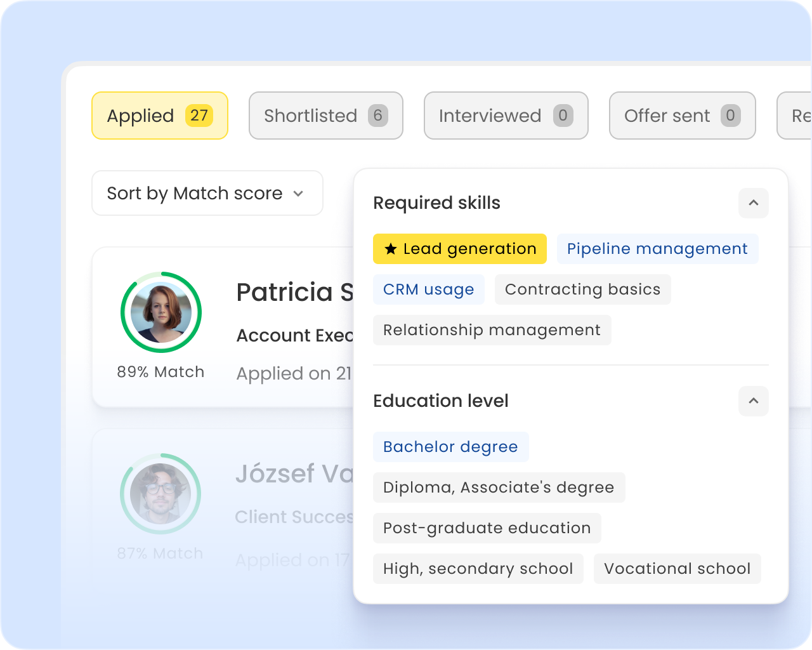Switch to the Interviewed tab
Screen dimensions: 812x650
[506, 116]
